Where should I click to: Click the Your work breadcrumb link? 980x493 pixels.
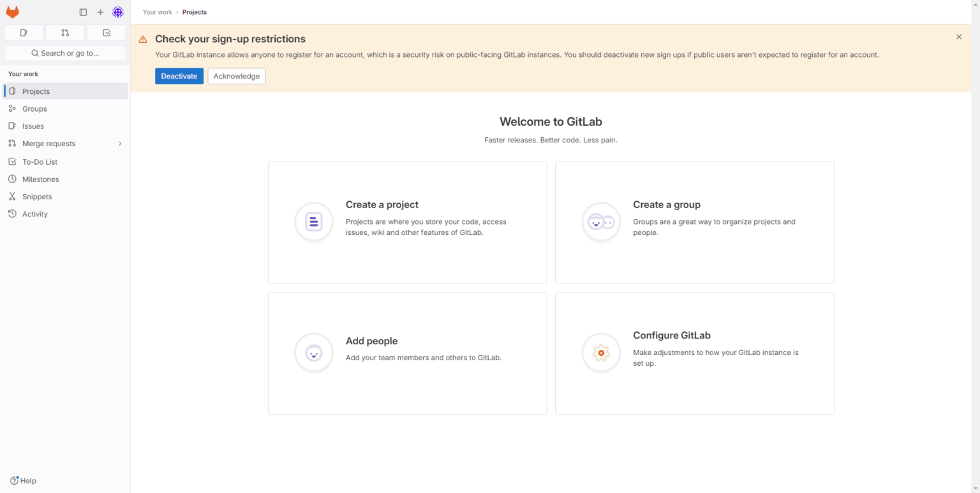pyautogui.click(x=158, y=12)
